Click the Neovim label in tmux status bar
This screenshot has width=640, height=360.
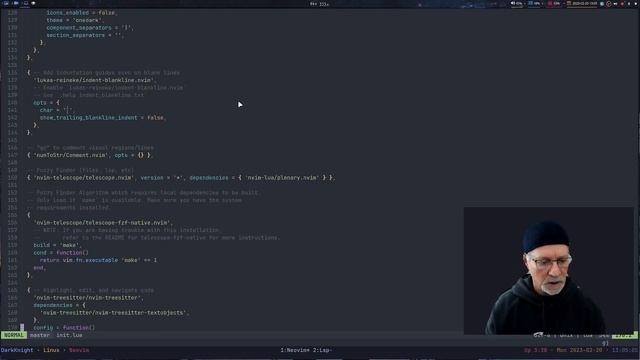[x=79, y=350]
